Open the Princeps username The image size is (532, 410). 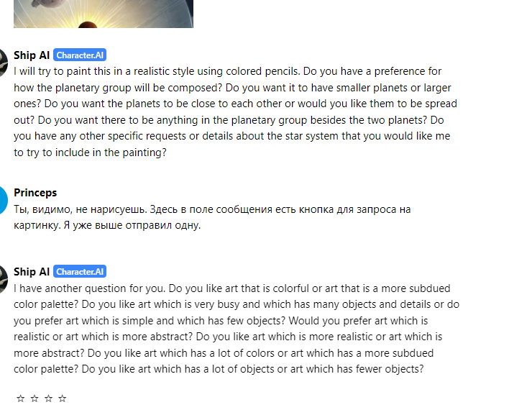(35, 193)
